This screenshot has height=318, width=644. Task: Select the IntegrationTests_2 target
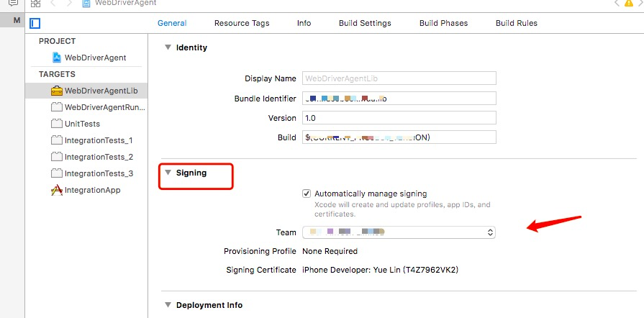click(x=99, y=157)
